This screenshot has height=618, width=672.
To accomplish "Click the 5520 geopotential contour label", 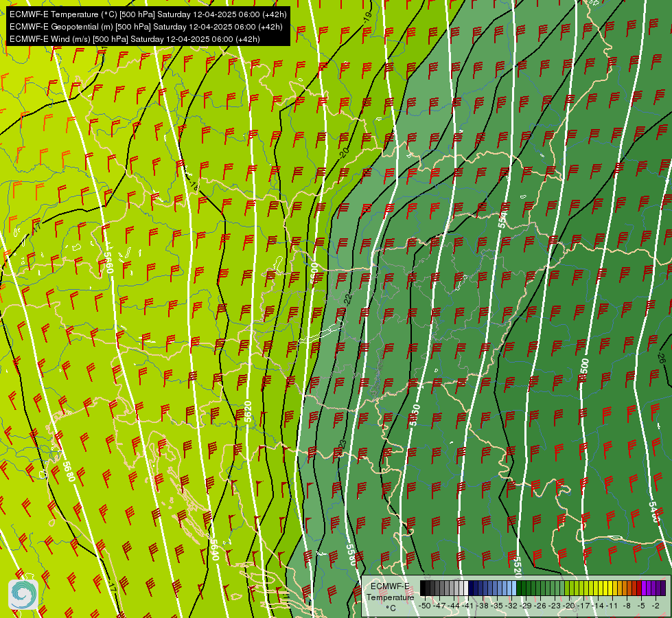I will click(x=518, y=567).
